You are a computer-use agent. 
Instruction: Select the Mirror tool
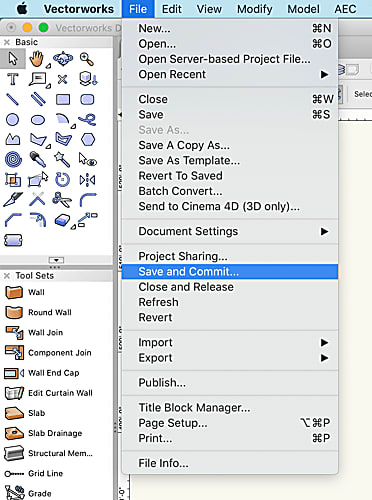tap(87, 180)
